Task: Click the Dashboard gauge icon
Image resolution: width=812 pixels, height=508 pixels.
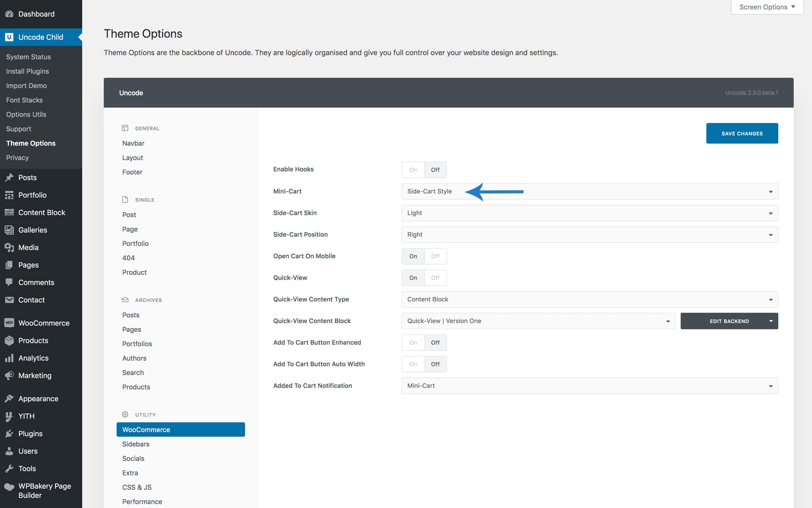Action: 9,14
